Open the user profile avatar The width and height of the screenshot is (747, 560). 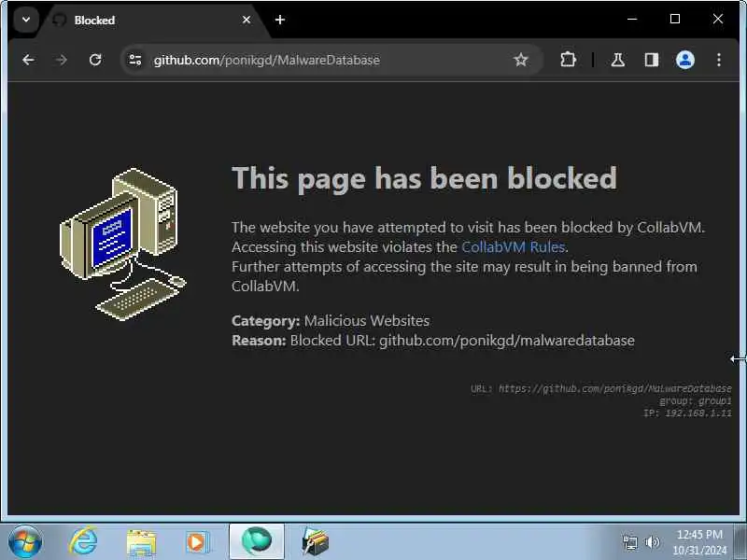pos(685,60)
